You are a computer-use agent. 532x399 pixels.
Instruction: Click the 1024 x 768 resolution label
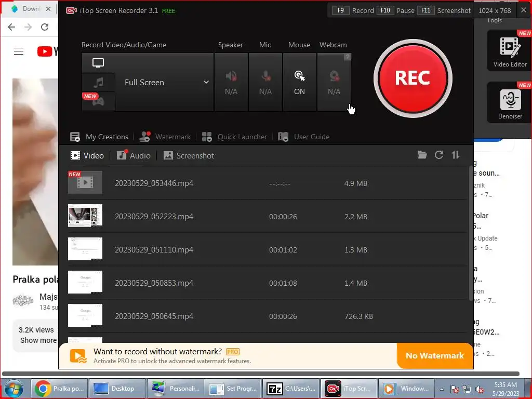point(495,10)
